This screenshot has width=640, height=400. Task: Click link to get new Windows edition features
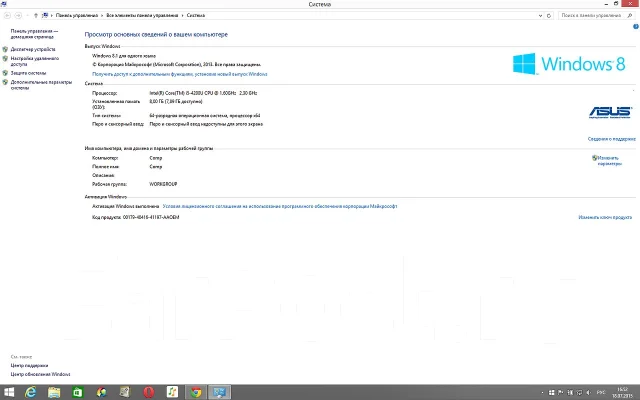(180, 74)
